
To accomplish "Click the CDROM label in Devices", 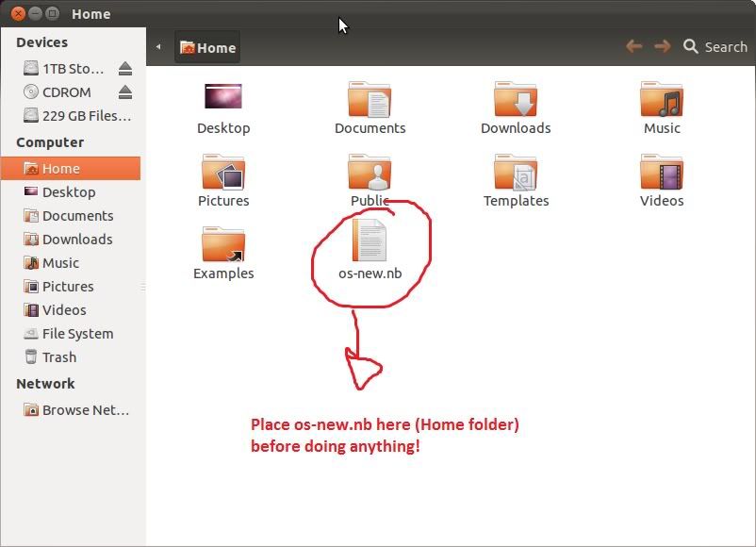I will (67, 92).
